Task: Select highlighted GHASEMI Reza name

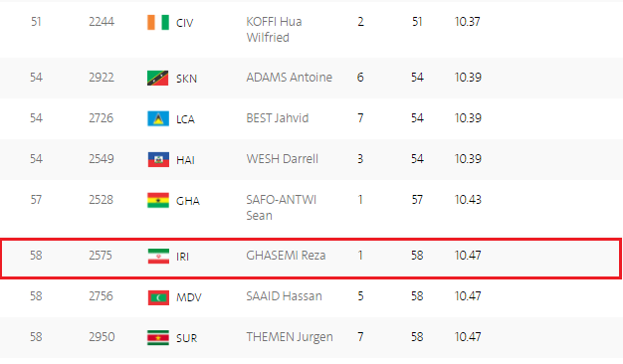Action: coord(286,256)
